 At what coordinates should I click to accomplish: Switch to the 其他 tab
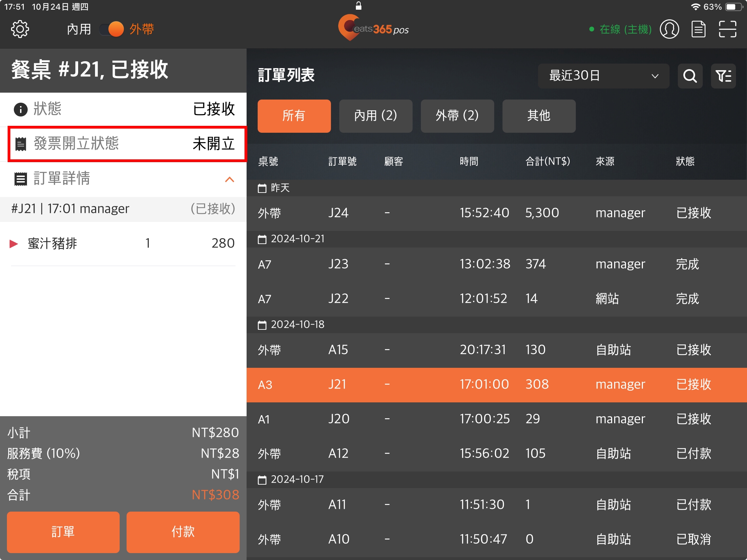(x=539, y=116)
